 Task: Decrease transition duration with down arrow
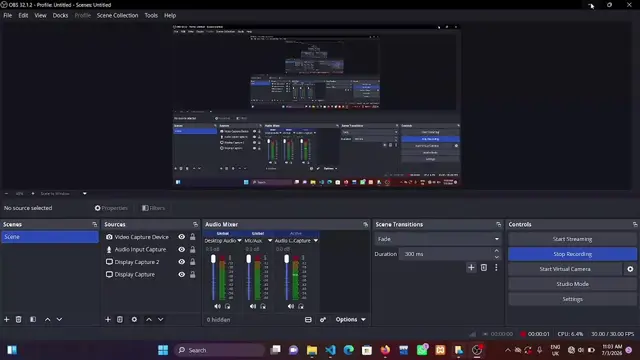(x=496, y=257)
